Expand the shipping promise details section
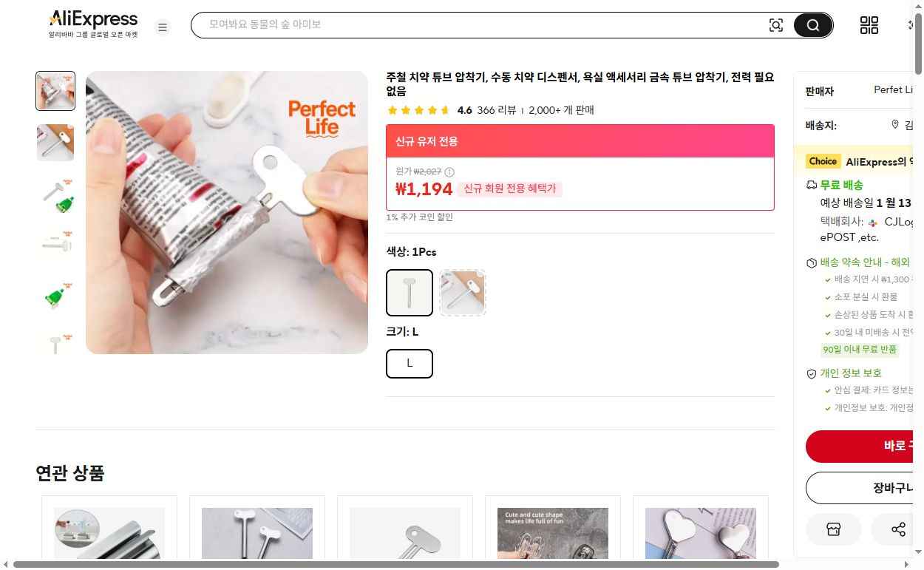924x570 pixels. 865,262
